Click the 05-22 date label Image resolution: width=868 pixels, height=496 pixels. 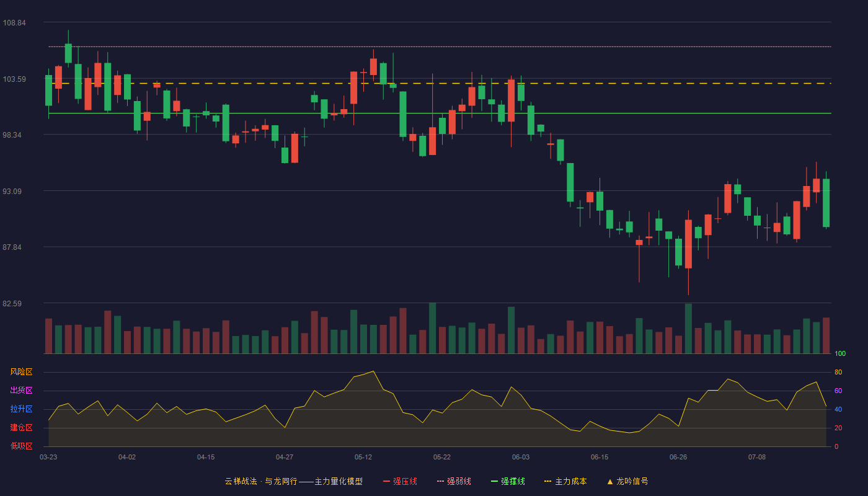(442, 457)
